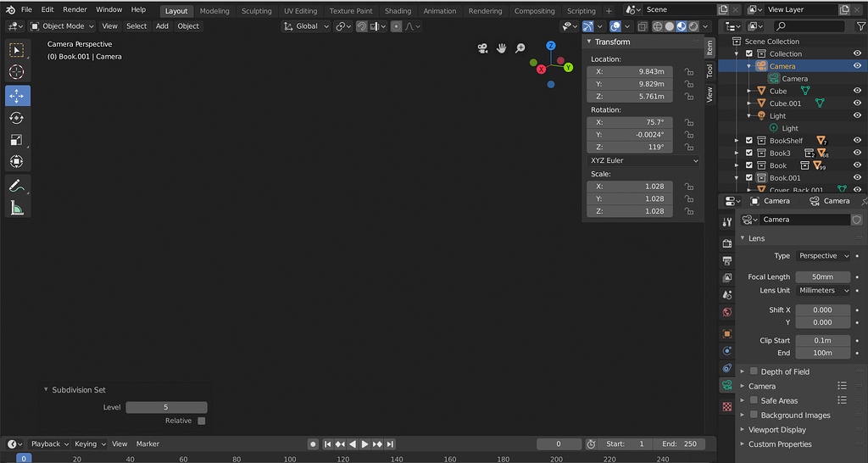Click the blue Z axis gizmo handle
The height and width of the screenshot is (463, 868).
551,46
